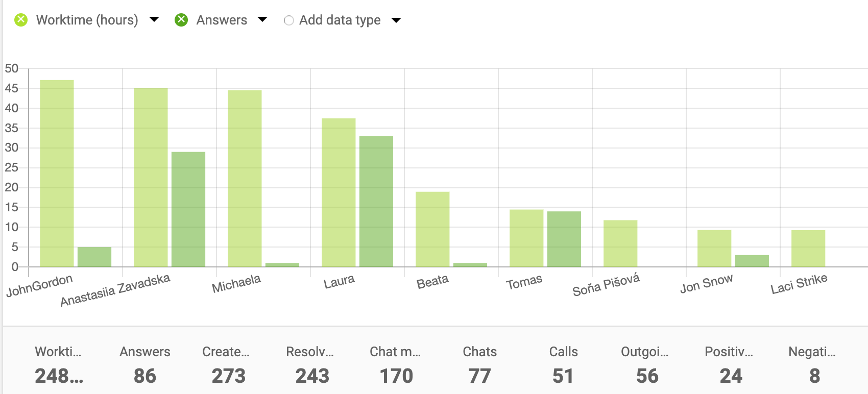The image size is (868, 394).
Task: Remove the Worktime (hours) data type
Action: click(20, 19)
